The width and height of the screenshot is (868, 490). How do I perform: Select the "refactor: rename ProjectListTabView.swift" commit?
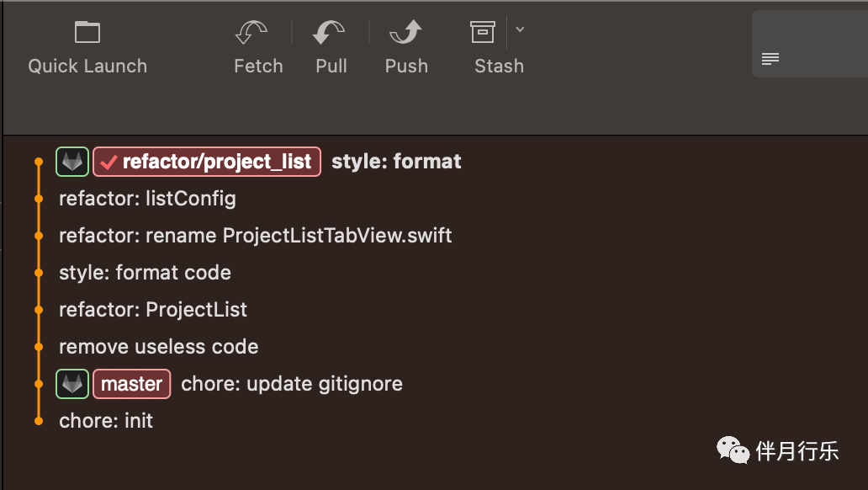tap(255, 236)
